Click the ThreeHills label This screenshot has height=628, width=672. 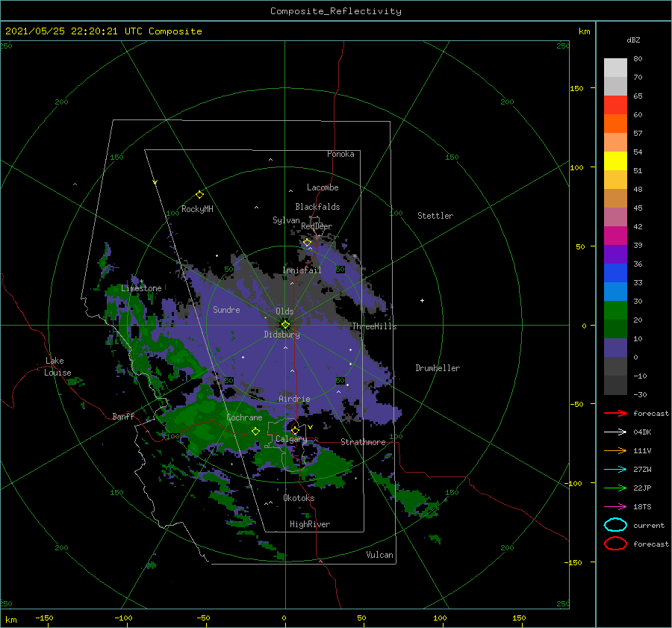pos(375,326)
